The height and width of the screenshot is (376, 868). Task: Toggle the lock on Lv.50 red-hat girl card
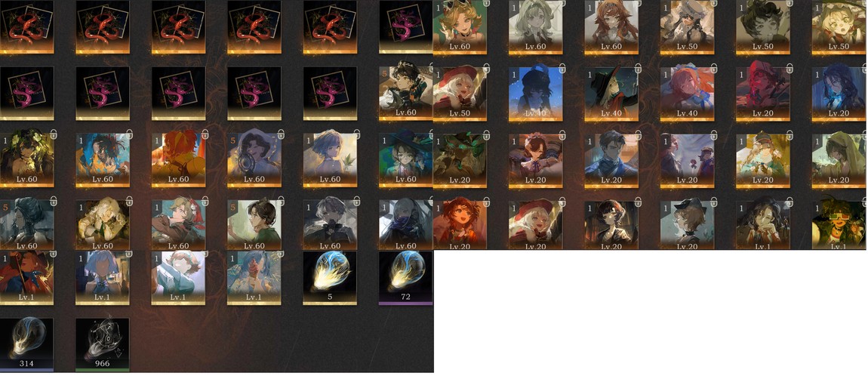click(x=485, y=69)
